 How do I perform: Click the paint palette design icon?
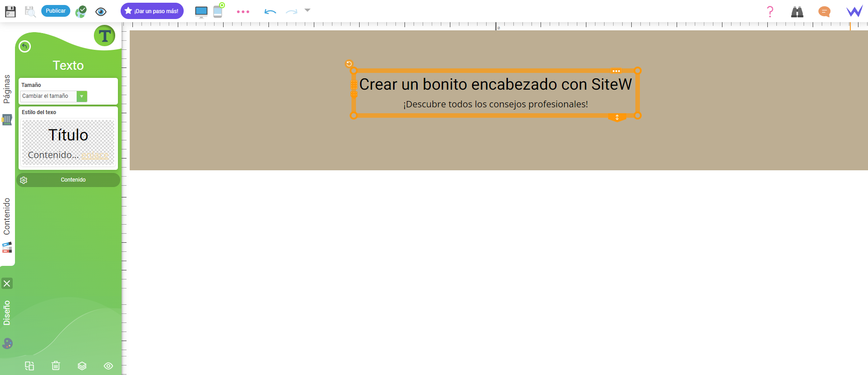point(7,343)
